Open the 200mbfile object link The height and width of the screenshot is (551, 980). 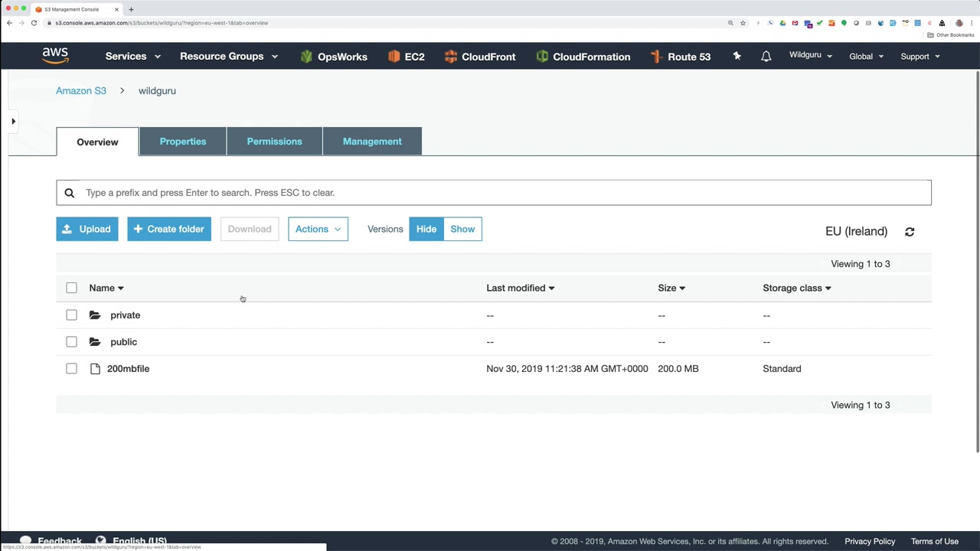[x=129, y=369]
